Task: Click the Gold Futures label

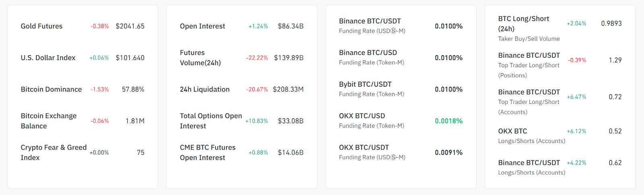Action: tap(41, 26)
